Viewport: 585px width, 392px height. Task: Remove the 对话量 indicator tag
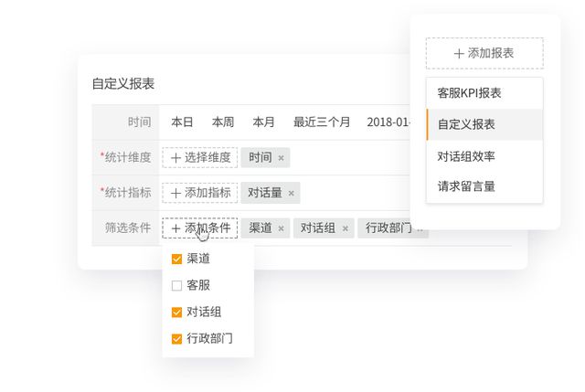coord(291,193)
